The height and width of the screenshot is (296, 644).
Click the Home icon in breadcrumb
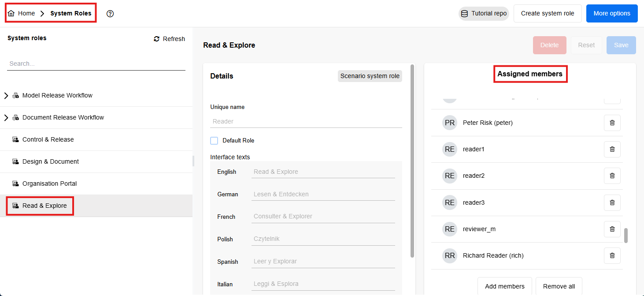pyautogui.click(x=11, y=13)
